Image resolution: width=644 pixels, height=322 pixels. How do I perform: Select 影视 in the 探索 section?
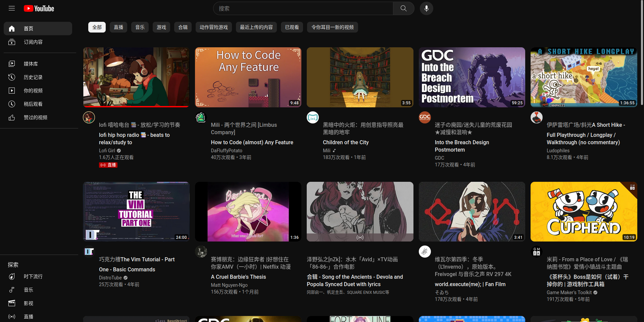coord(28,303)
